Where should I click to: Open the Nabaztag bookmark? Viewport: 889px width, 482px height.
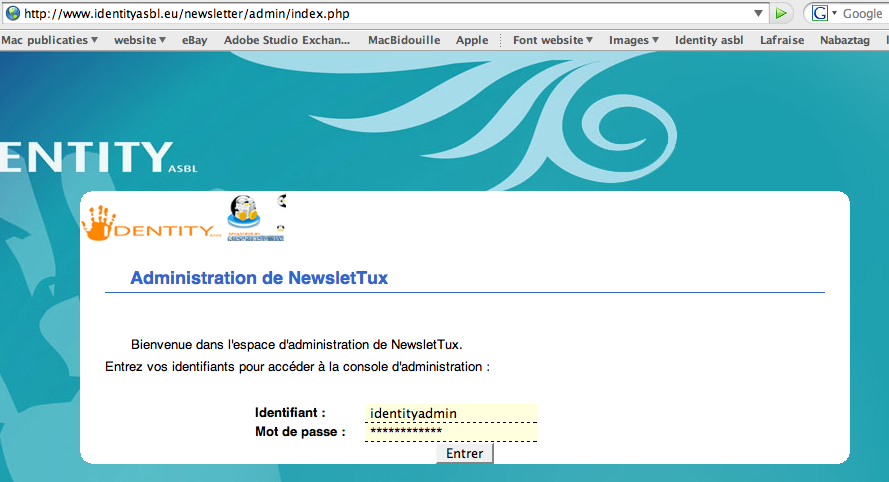[845, 40]
